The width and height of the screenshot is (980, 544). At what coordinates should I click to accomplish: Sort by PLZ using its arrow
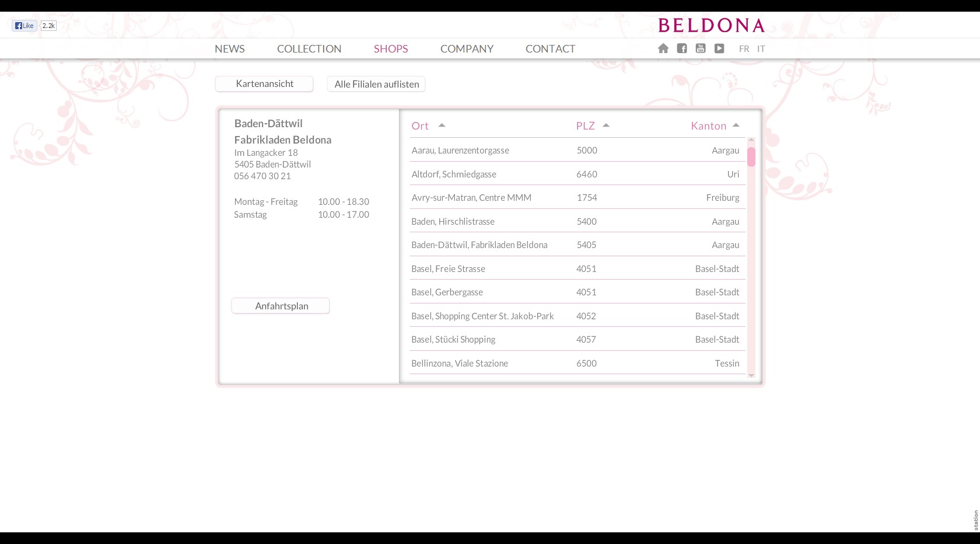[606, 125]
